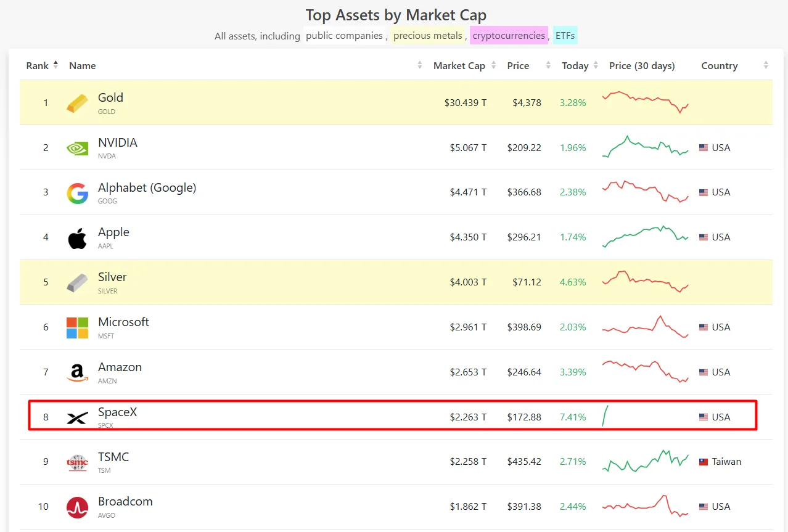Click the SpaceX logo icon
The image size is (788, 532).
point(77,418)
